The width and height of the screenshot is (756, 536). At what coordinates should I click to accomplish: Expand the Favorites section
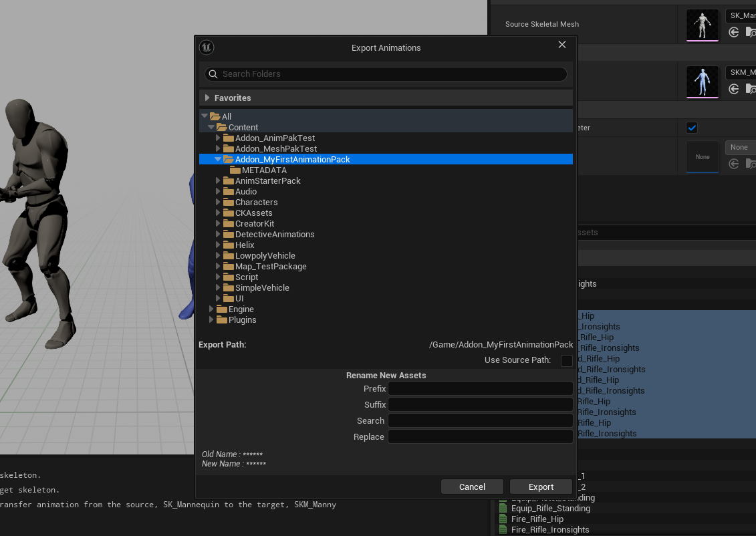click(207, 98)
